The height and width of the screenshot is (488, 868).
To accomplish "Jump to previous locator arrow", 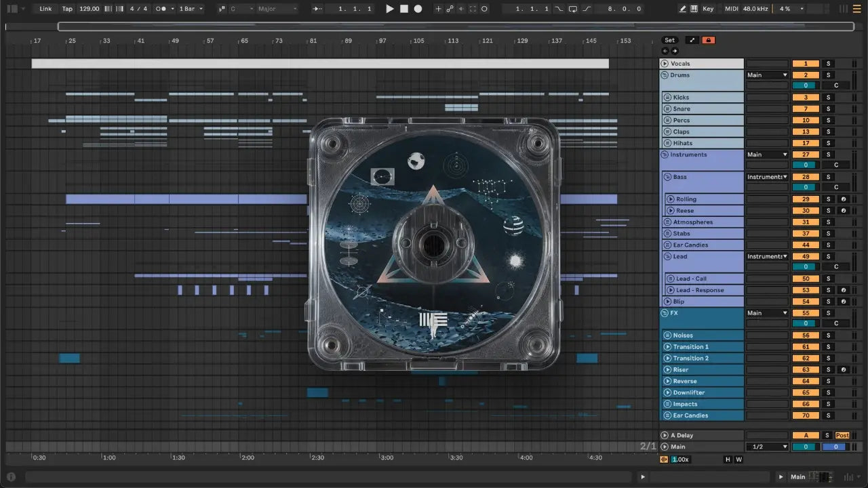I will tap(665, 51).
